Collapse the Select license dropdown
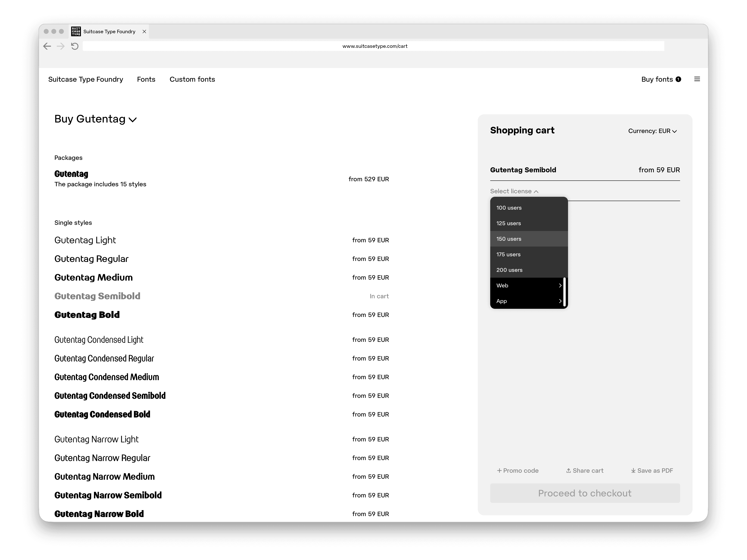 coord(514,191)
